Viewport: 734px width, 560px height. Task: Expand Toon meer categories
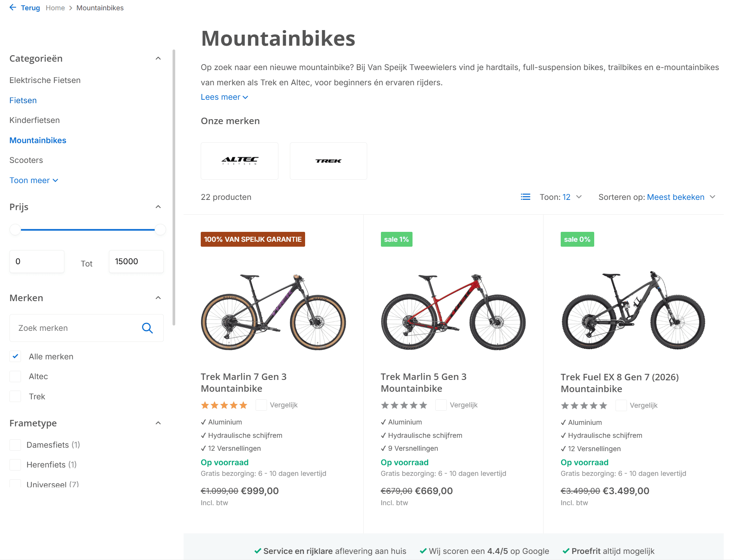[x=34, y=180]
